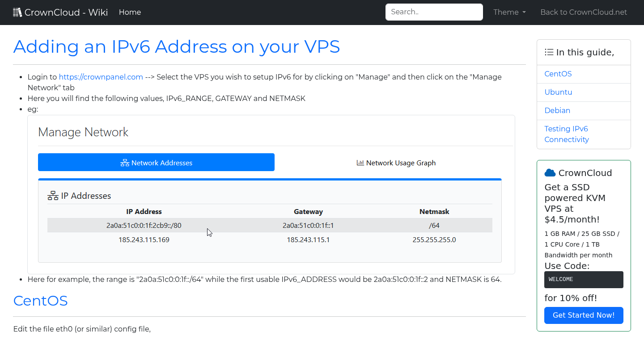Click the Netmask column header

point(434,212)
